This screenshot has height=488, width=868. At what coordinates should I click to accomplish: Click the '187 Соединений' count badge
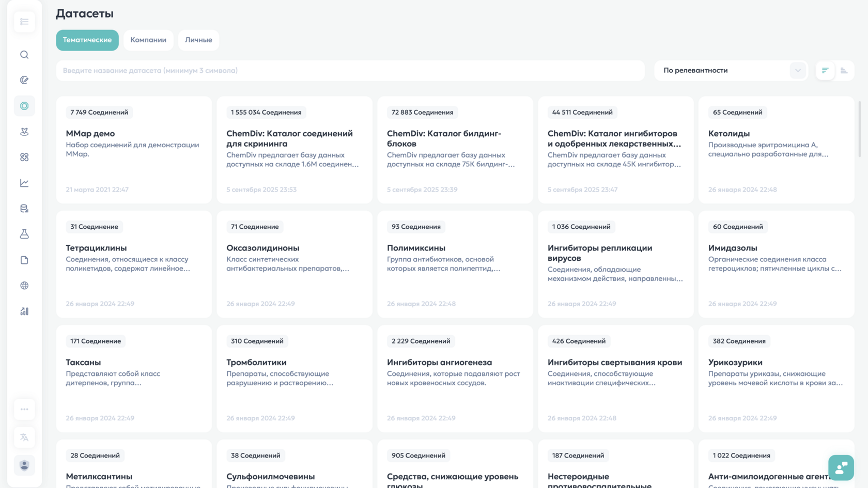click(578, 455)
